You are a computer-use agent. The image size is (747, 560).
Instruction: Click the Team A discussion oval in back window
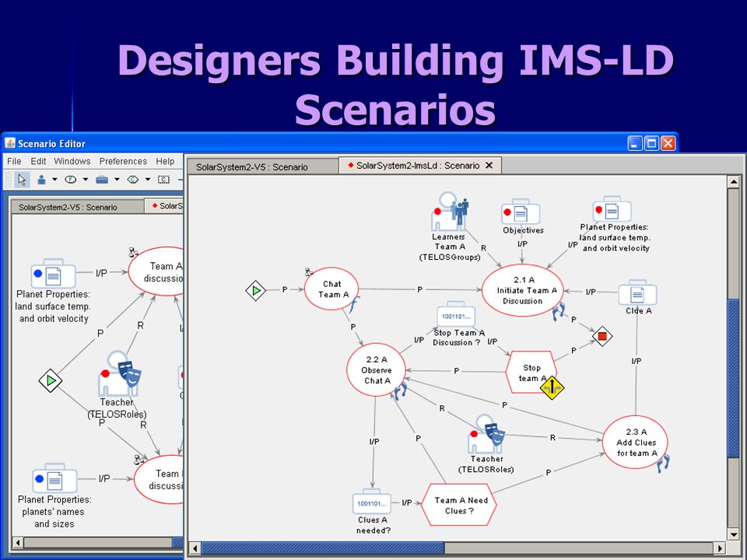[x=157, y=271]
